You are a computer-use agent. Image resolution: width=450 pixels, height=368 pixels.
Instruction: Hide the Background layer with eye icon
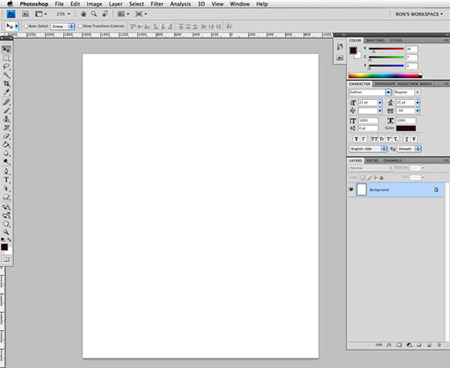pyautogui.click(x=351, y=189)
